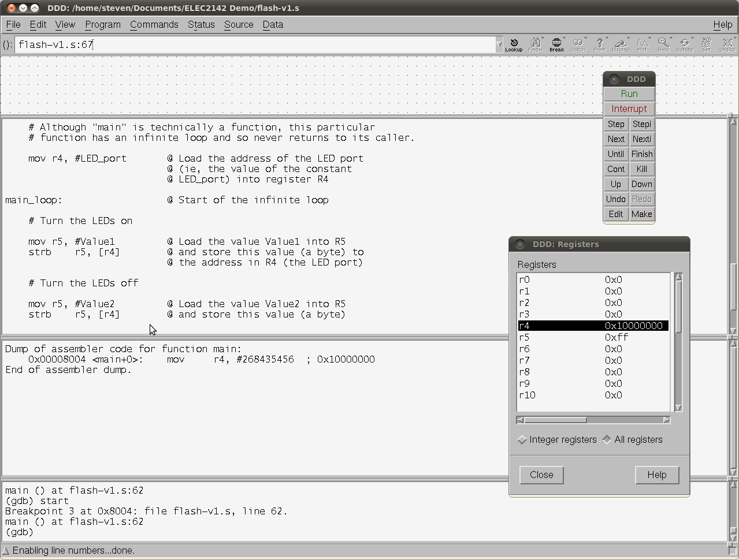739x560 pixels.
Task: Set a breakpoint using the Break icon
Action: pyautogui.click(x=556, y=43)
